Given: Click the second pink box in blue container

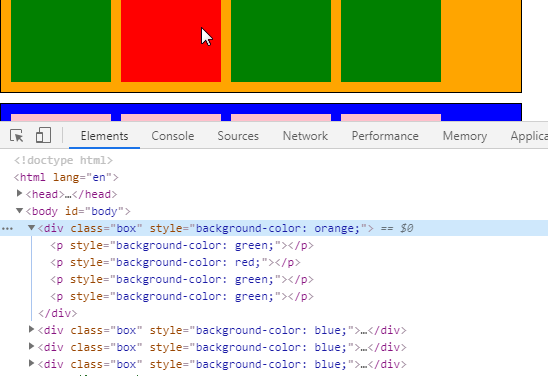Looking at the screenshot, I should [171, 117].
